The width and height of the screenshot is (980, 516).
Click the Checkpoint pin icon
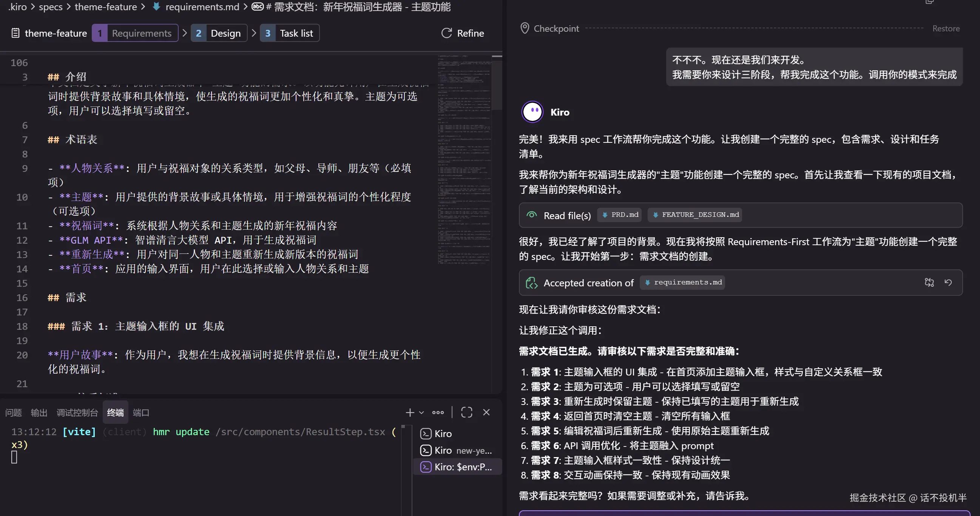[525, 29]
